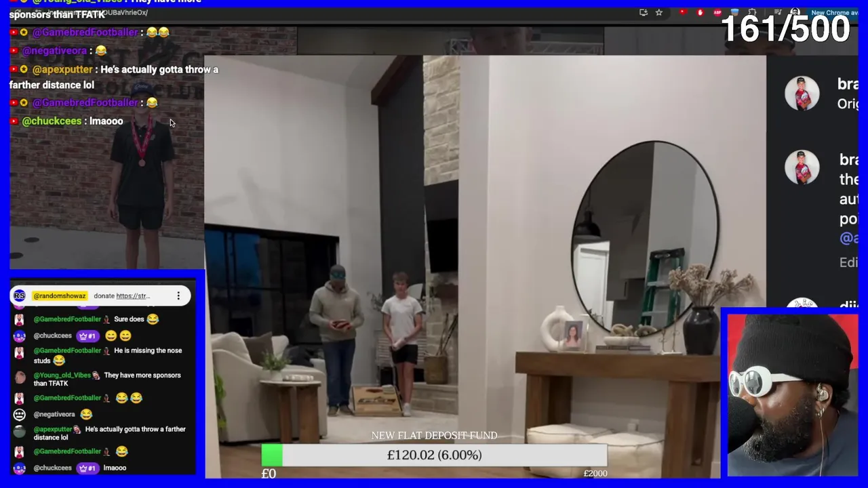This screenshot has height=488, width=868.
Task: Click @chuckcees in the top-left overlay chat
Action: coord(52,121)
